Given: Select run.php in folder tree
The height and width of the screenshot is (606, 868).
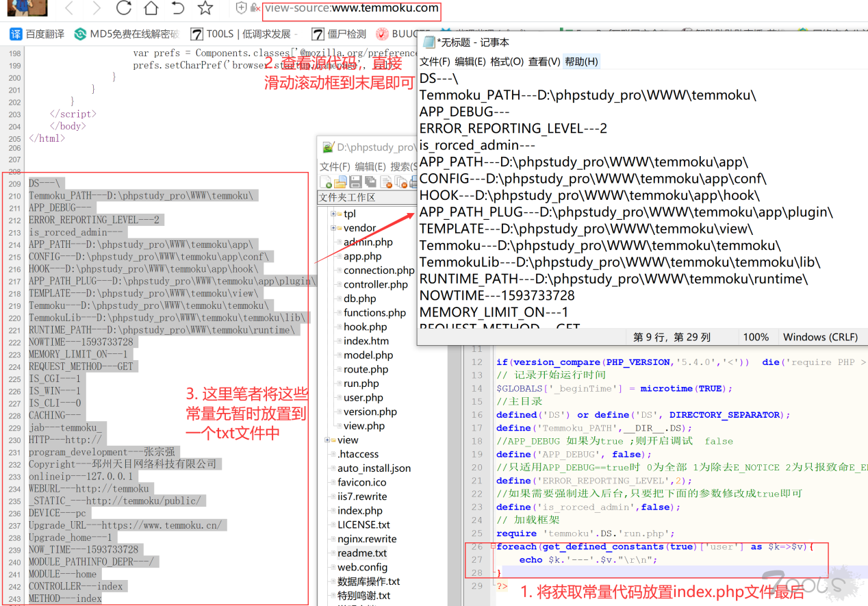Looking at the screenshot, I should [x=361, y=383].
